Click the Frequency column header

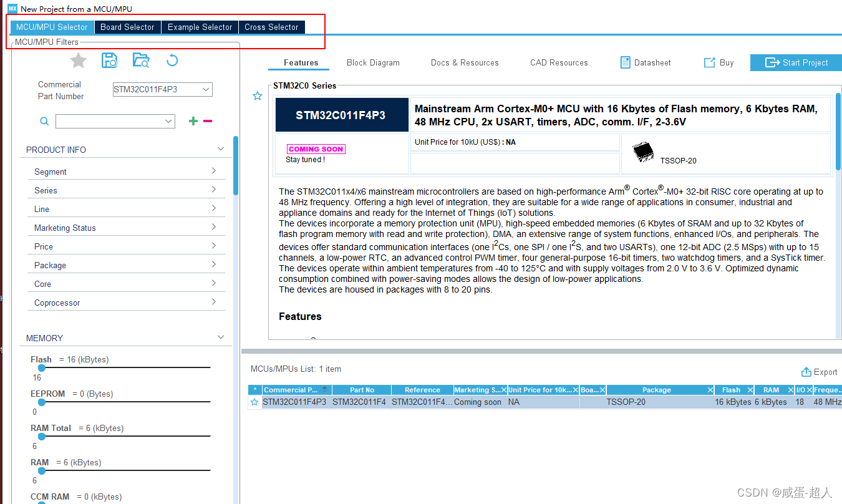pos(827,390)
